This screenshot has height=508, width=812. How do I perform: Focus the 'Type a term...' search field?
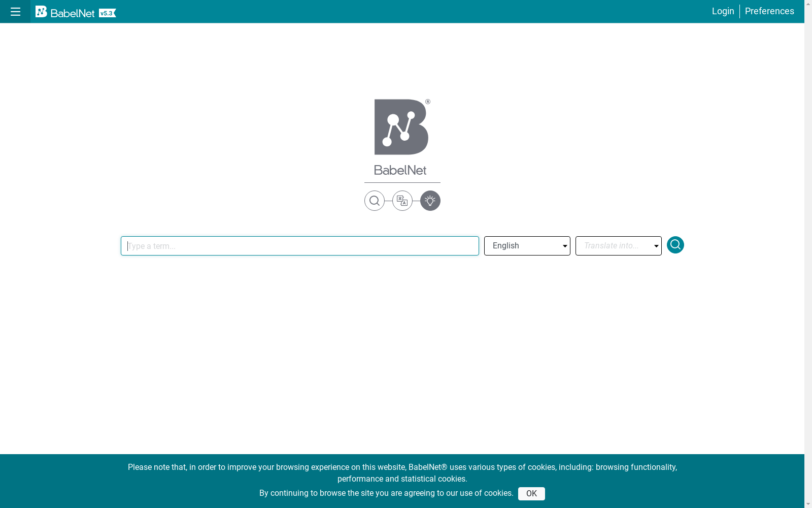(300, 246)
